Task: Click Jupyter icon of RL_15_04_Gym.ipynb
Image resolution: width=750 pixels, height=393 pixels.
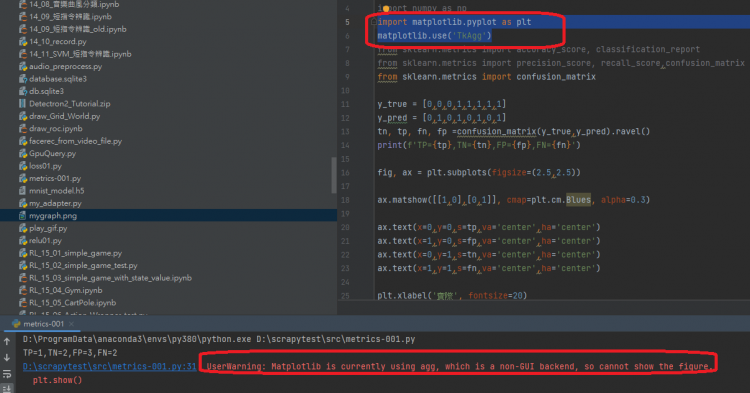Action: click(x=22, y=290)
